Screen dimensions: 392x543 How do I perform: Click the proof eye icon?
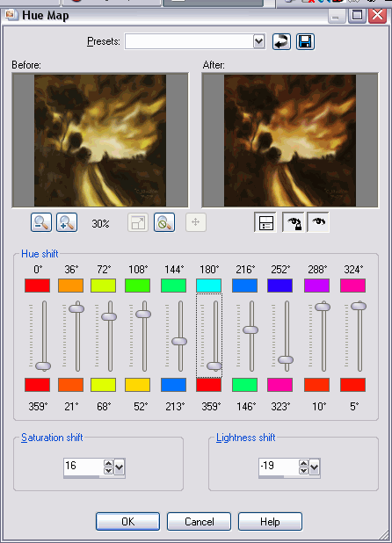(x=318, y=222)
